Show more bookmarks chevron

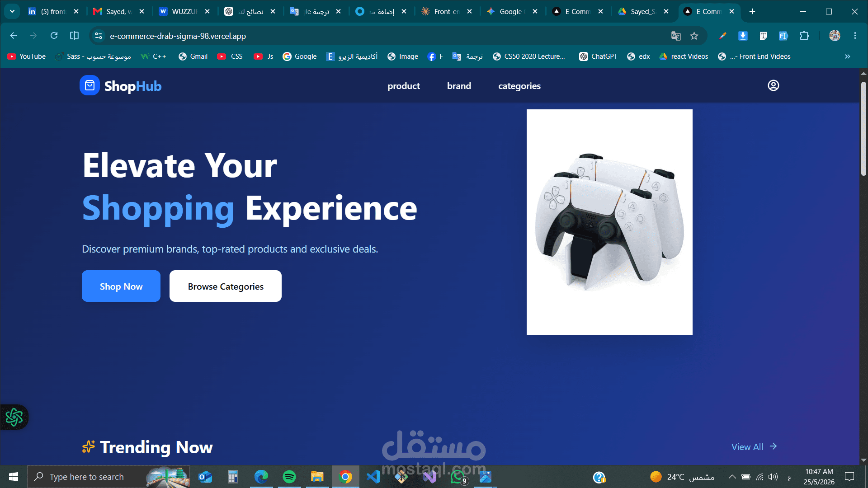[847, 56]
